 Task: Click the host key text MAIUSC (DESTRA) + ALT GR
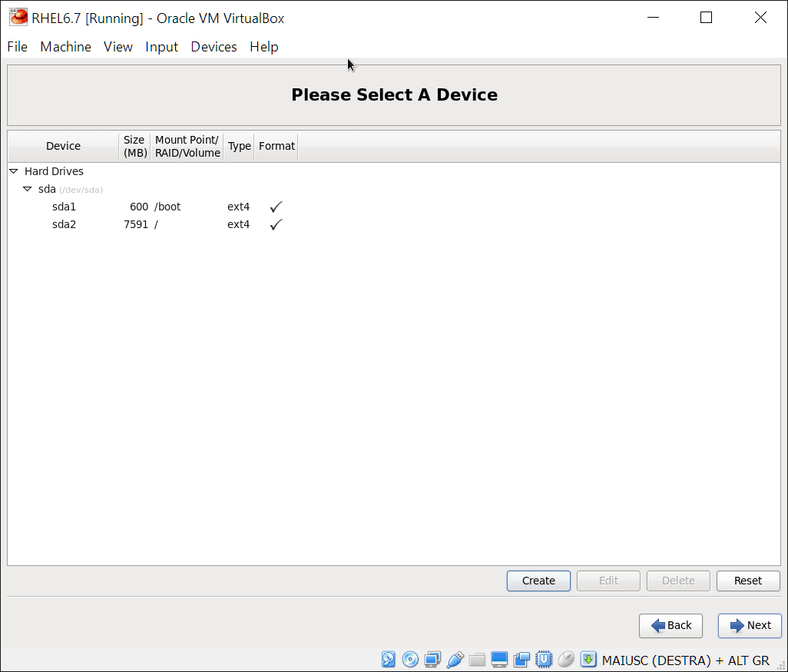click(686, 660)
